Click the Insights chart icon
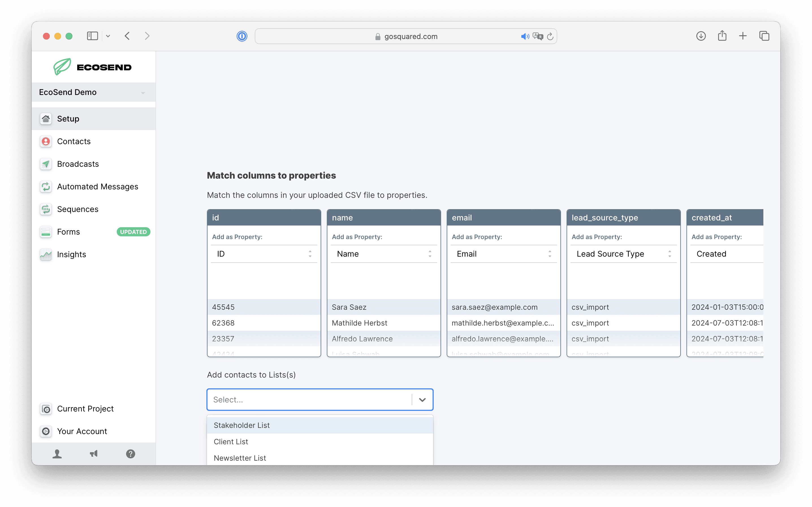 point(46,255)
